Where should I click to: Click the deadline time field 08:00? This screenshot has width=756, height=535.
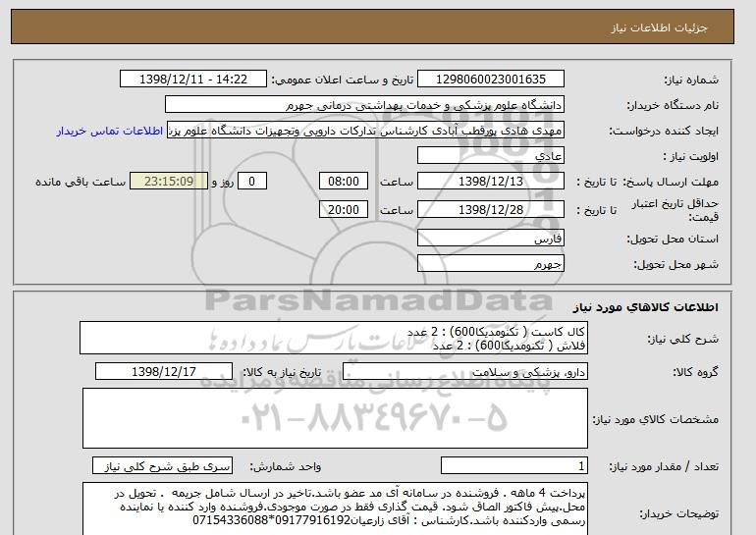click(344, 182)
